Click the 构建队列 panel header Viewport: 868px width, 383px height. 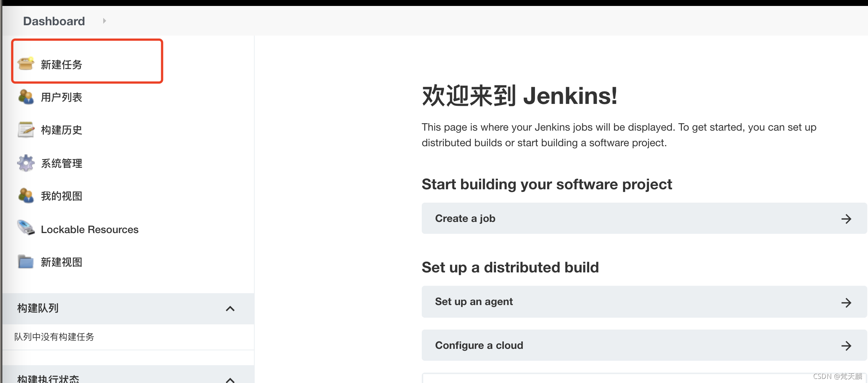(x=128, y=308)
